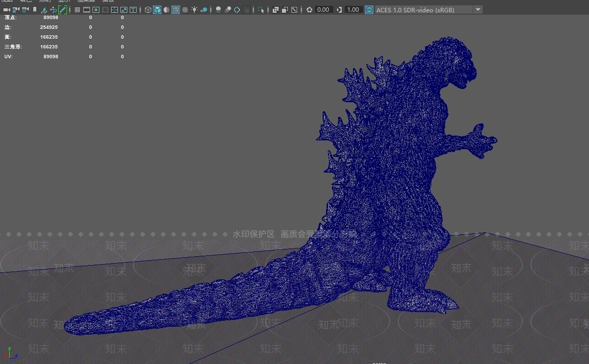Switch to Smooth Shade All mode
Screen dimensions: 589x364
(x=157, y=10)
